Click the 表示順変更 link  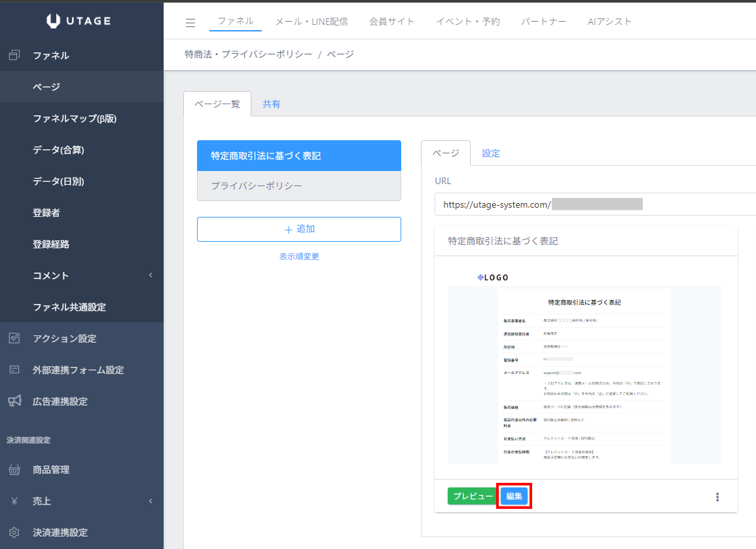299,257
